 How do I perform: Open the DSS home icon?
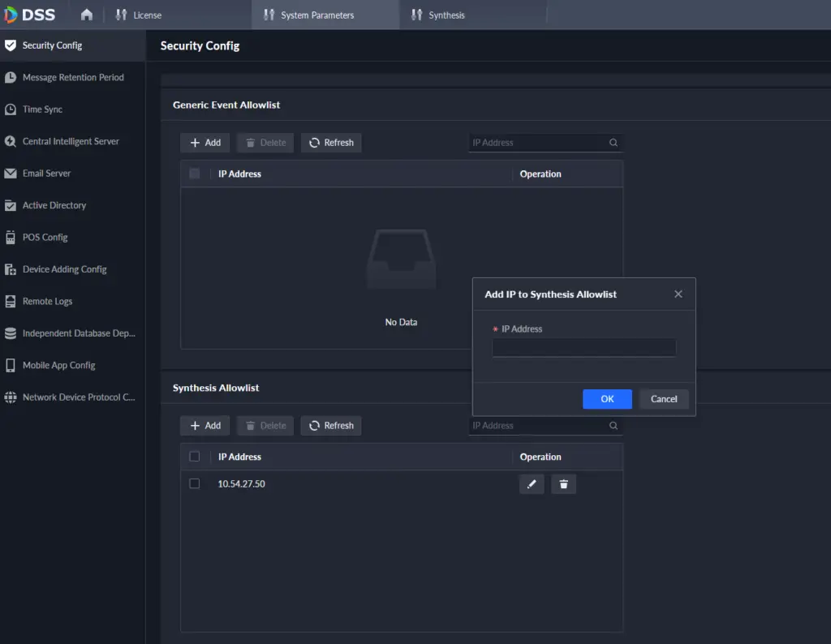click(86, 14)
